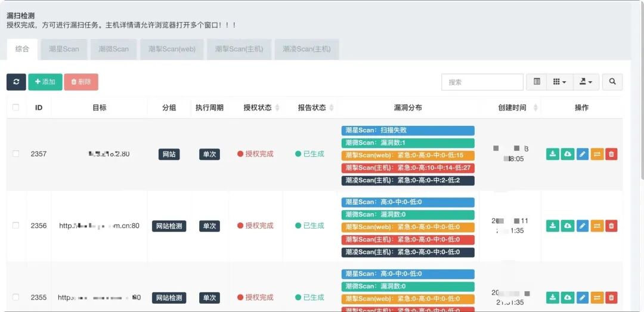Click ID cell 2355

pyautogui.click(x=39, y=297)
